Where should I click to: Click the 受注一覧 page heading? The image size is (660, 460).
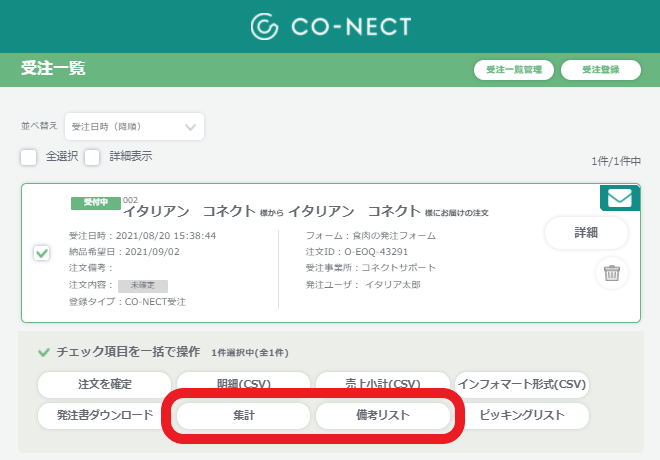[53, 68]
